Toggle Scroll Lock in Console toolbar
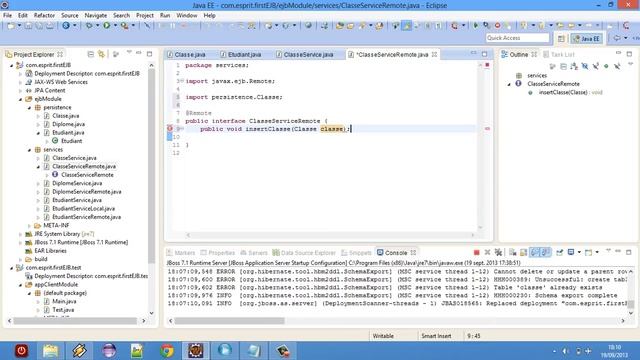Image resolution: width=640 pixels, height=360 pixels. 524,253
